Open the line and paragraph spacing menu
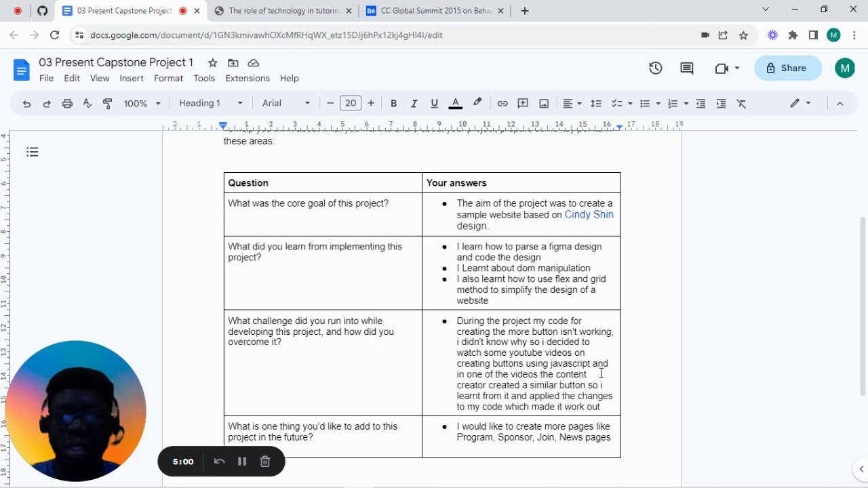The width and height of the screenshot is (868, 488). point(596,104)
